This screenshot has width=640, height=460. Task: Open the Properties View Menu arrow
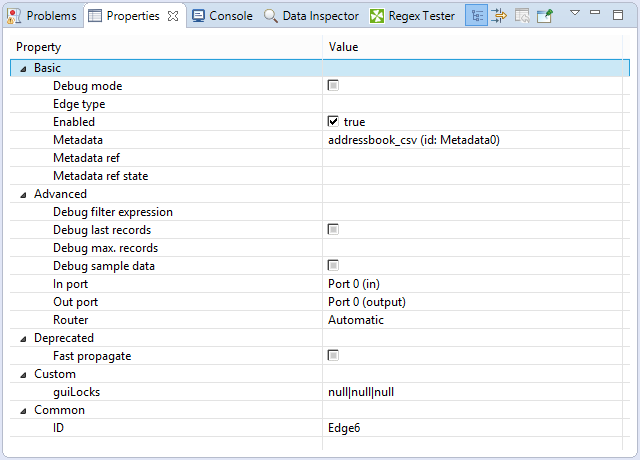pos(575,13)
